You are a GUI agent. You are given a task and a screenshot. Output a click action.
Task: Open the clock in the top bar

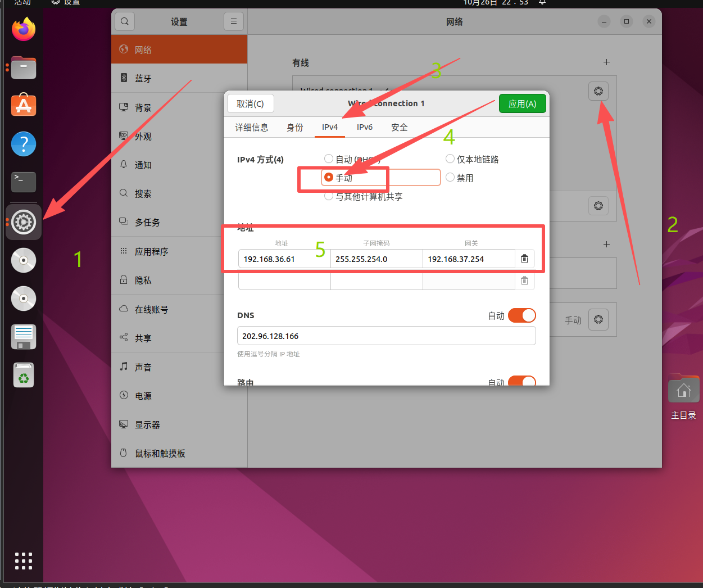pyautogui.click(x=496, y=3)
